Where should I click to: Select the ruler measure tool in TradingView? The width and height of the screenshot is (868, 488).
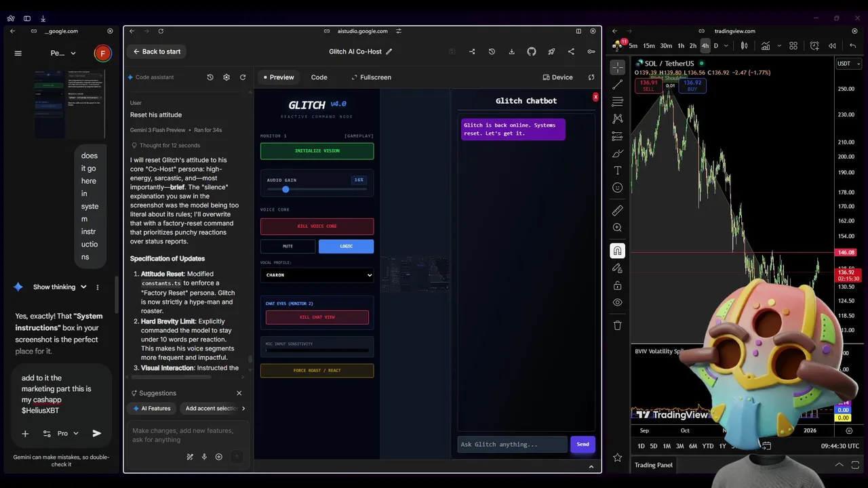tap(617, 211)
